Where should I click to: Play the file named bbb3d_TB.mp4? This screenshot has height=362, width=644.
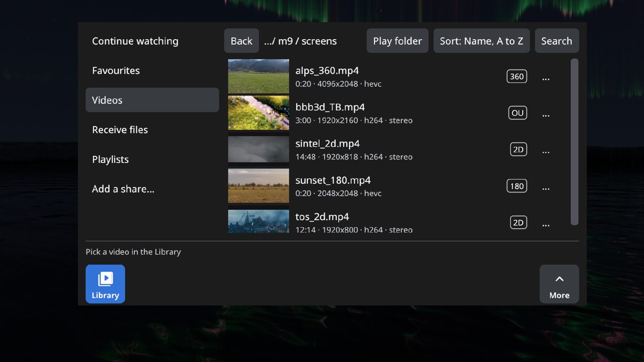[x=330, y=107]
